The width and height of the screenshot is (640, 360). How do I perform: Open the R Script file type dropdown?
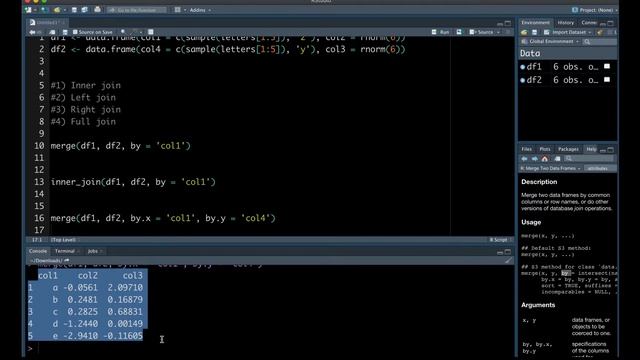(500, 240)
